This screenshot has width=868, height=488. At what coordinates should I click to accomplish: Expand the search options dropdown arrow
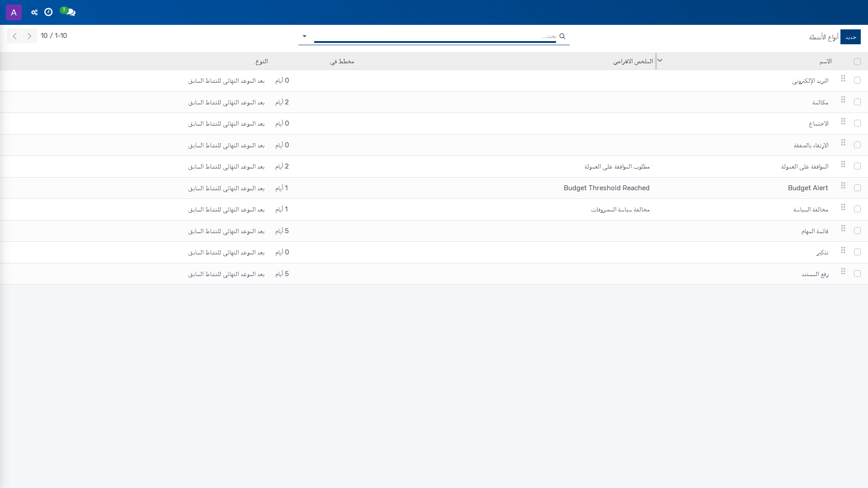[x=305, y=36]
